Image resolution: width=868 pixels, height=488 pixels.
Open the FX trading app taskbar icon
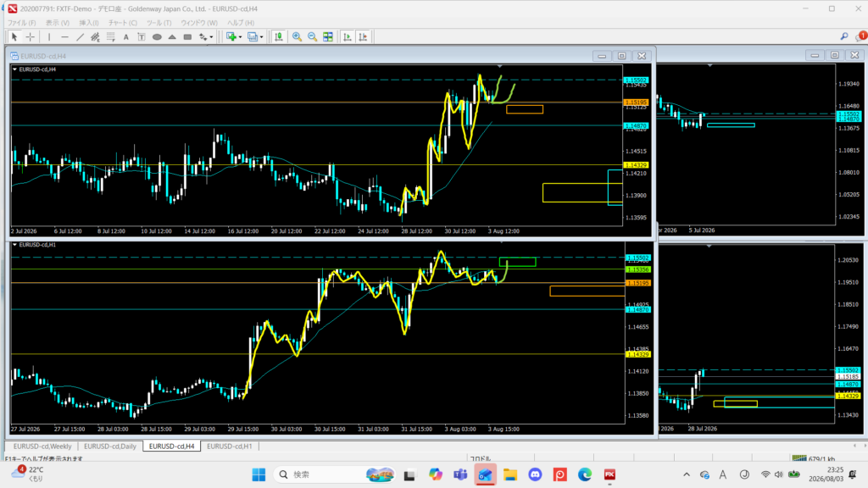pyautogui.click(x=609, y=474)
